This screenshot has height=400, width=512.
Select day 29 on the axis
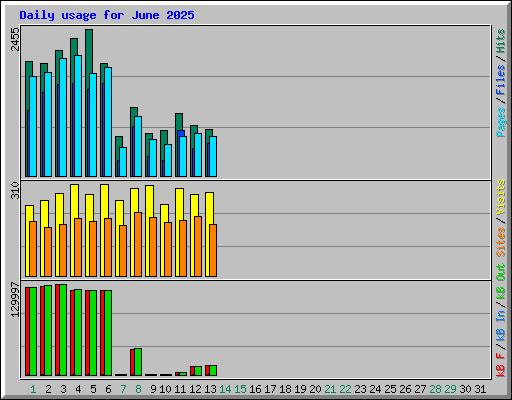pyautogui.click(x=450, y=389)
